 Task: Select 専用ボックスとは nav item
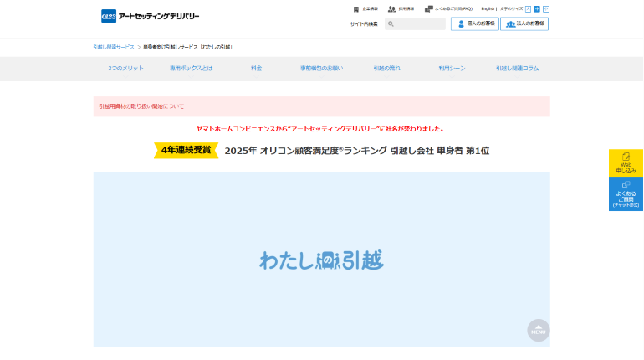click(x=191, y=68)
